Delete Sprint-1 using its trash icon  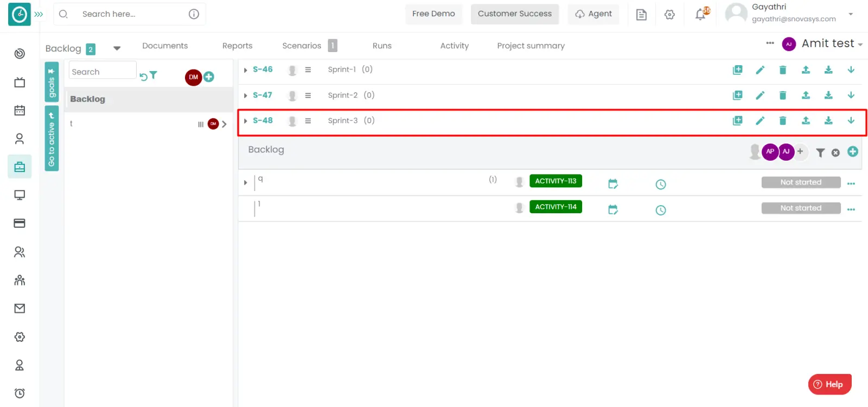pyautogui.click(x=782, y=69)
